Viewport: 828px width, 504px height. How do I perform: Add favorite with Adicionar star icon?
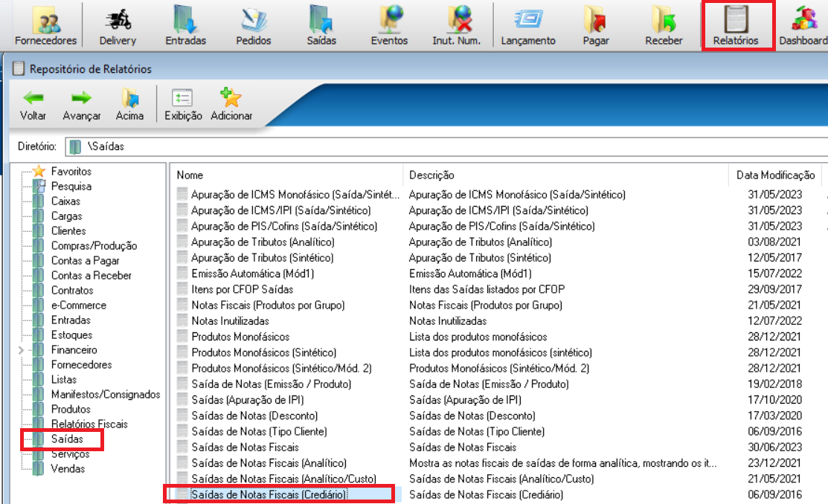tap(231, 105)
